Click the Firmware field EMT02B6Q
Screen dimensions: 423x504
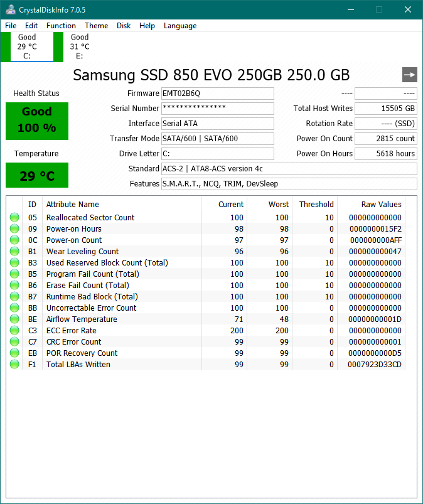tap(218, 94)
